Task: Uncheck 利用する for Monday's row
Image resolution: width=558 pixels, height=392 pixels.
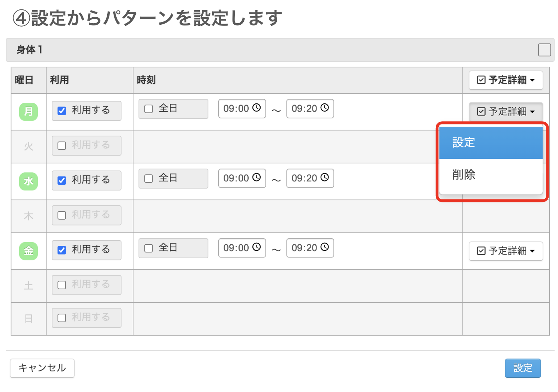Action: pos(61,111)
